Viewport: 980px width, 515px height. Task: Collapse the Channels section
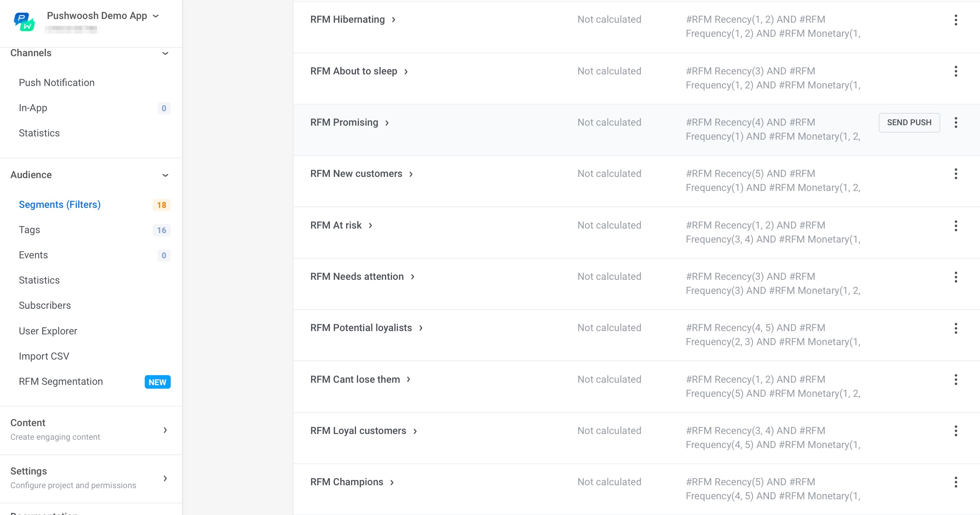165,53
